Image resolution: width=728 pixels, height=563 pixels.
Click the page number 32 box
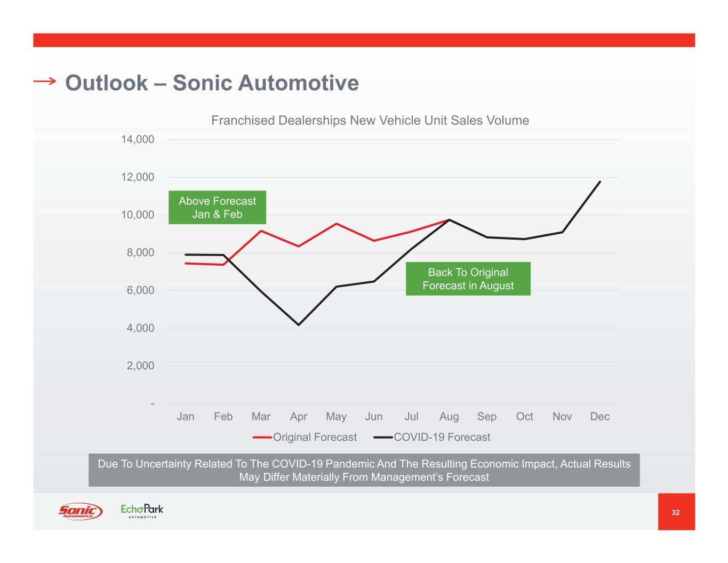pyautogui.click(x=676, y=512)
